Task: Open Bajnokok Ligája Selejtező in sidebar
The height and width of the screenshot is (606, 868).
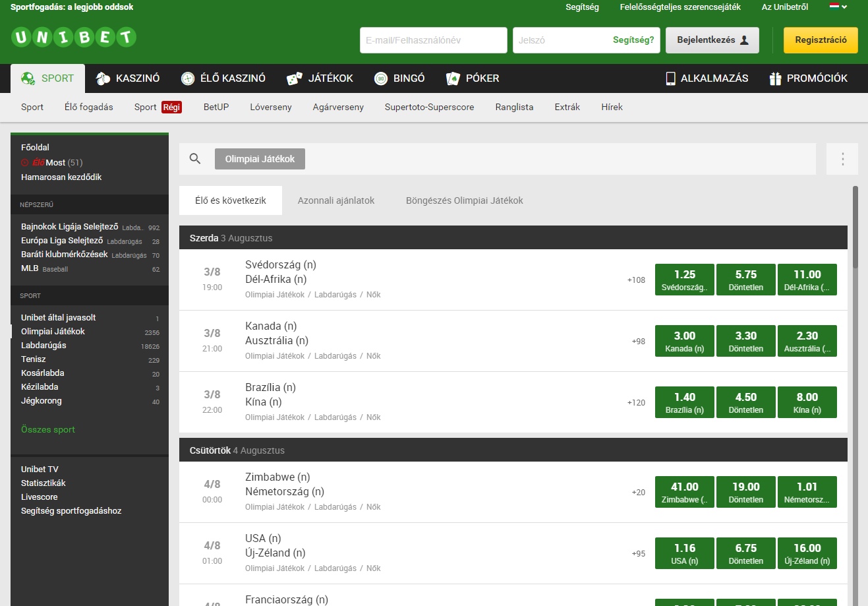Action: (x=90, y=227)
